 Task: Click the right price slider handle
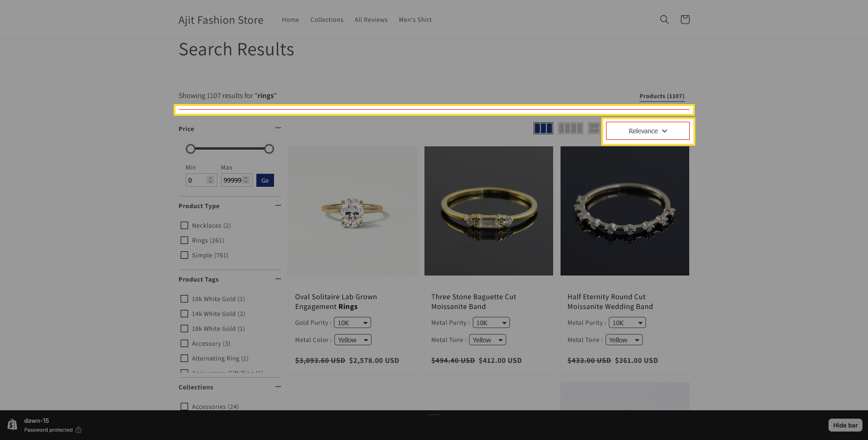tap(269, 149)
